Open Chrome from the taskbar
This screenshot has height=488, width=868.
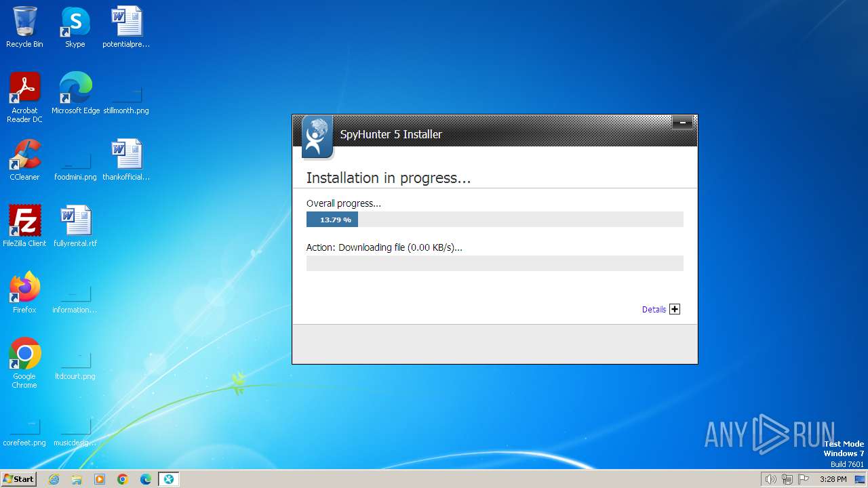point(123,479)
